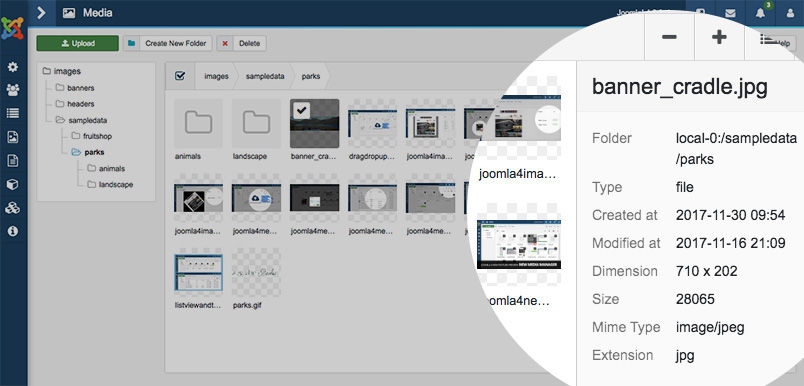Click the Create New Folder button
This screenshot has height=386, width=804.
[168, 44]
